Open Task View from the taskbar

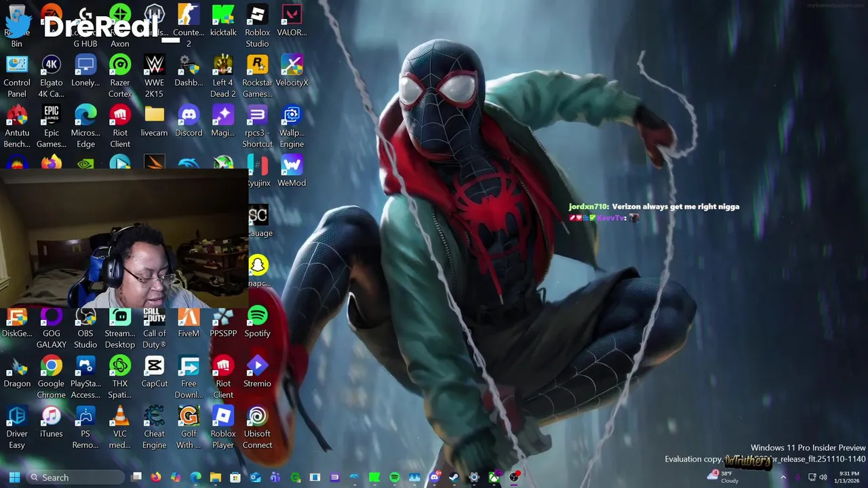(136, 477)
